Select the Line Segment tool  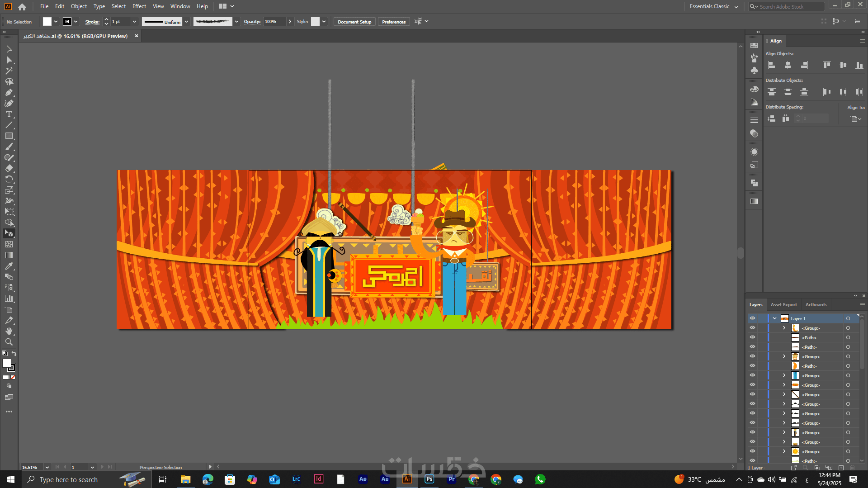(x=9, y=125)
